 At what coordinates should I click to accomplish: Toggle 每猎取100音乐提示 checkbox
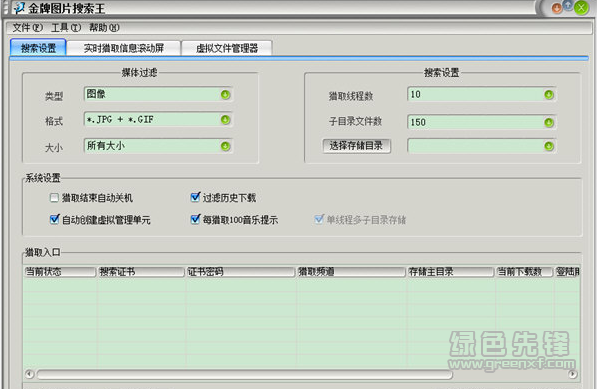(195, 219)
